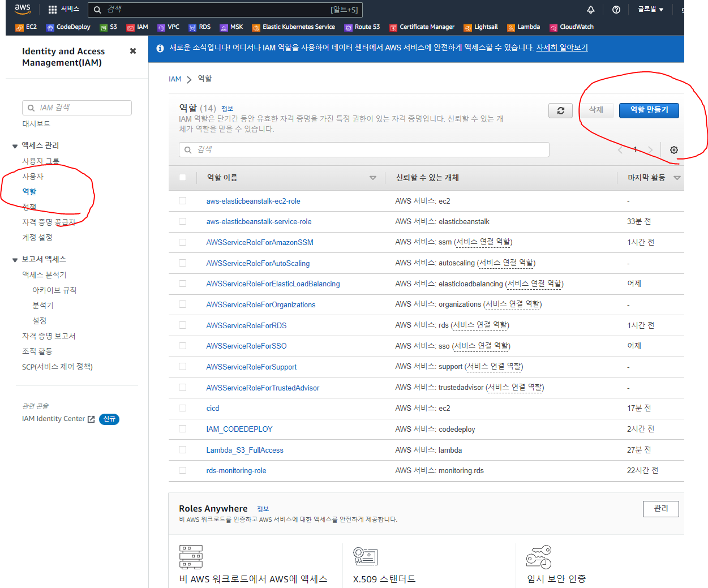This screenshot has width=708, height=588.
Task: Open the AWSServiceRoleForSSO role link
Action: [x=246, y=346]
